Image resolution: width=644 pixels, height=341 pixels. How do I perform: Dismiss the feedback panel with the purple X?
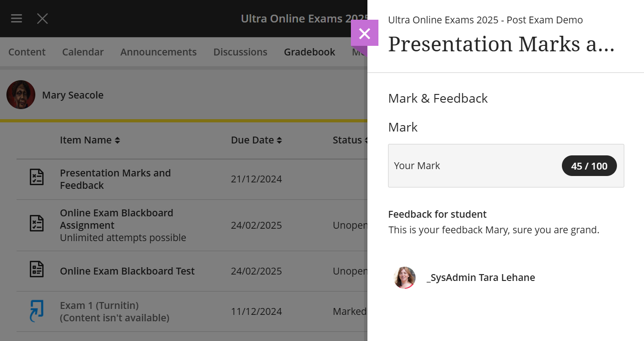pyautogui.click(x=365, y=34)
